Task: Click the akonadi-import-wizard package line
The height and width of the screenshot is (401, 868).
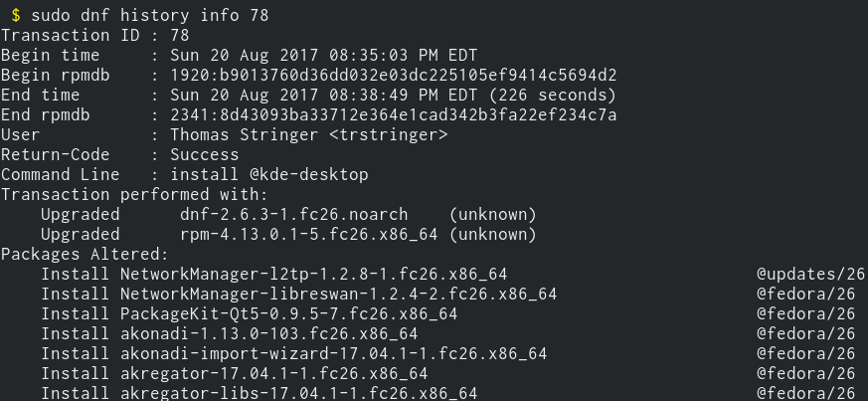Action: point(293,353)
